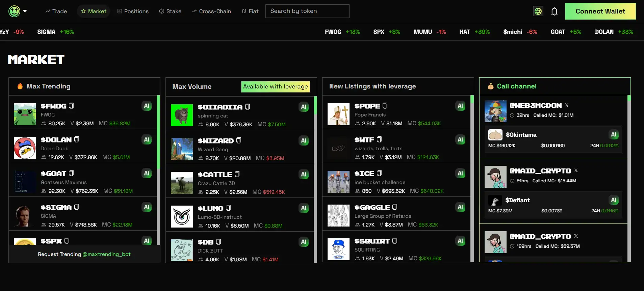
Task: Click AI badge for $SQUIRT listing
Action: [x=460, y=241]
